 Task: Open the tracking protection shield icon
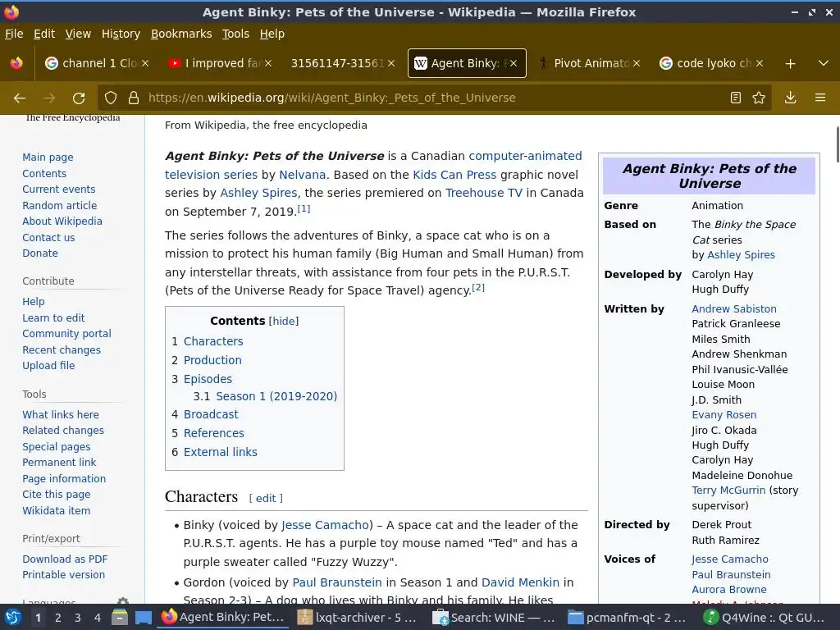[x=111, y=98]
